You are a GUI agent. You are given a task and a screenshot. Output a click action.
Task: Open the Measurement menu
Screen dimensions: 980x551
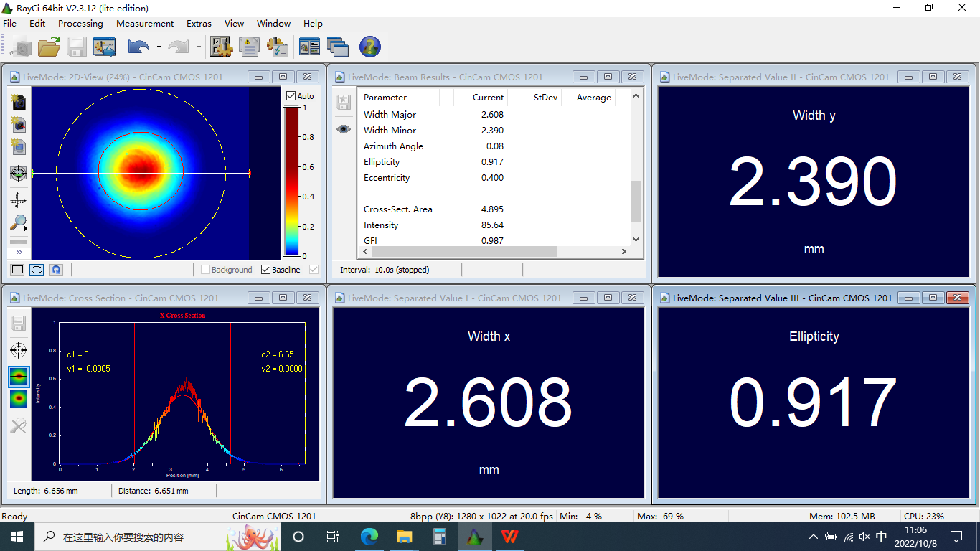click(145, 24)
